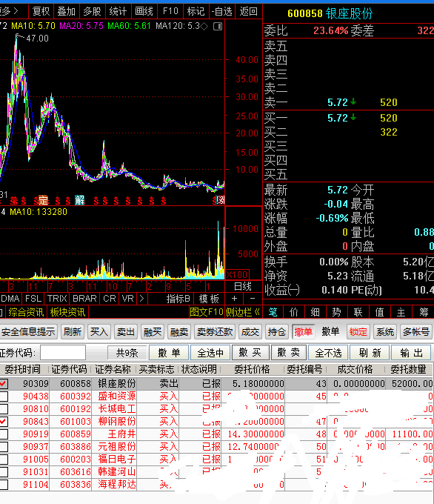Select 多股 multi-stock view
Screen dimensions: 434x504
point(92,12)
